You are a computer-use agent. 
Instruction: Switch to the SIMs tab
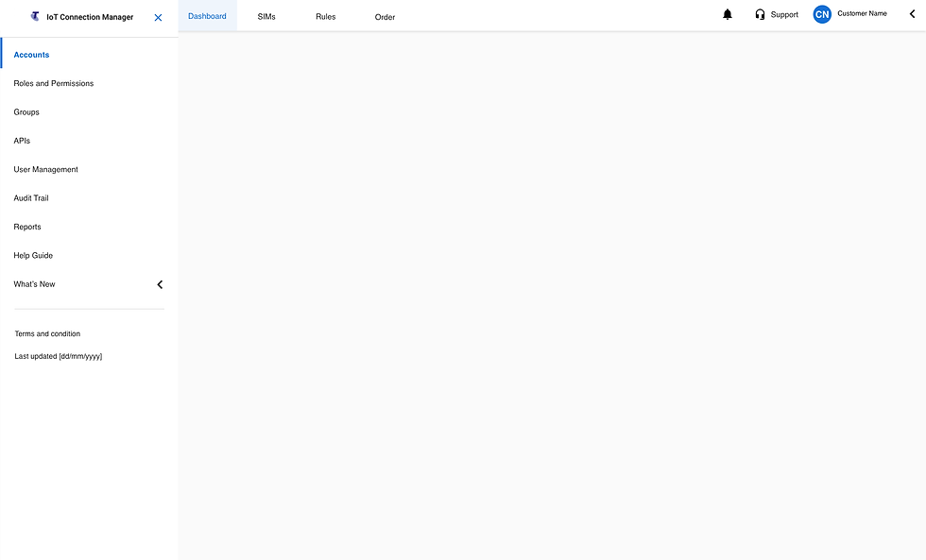(x=266, y=16)
